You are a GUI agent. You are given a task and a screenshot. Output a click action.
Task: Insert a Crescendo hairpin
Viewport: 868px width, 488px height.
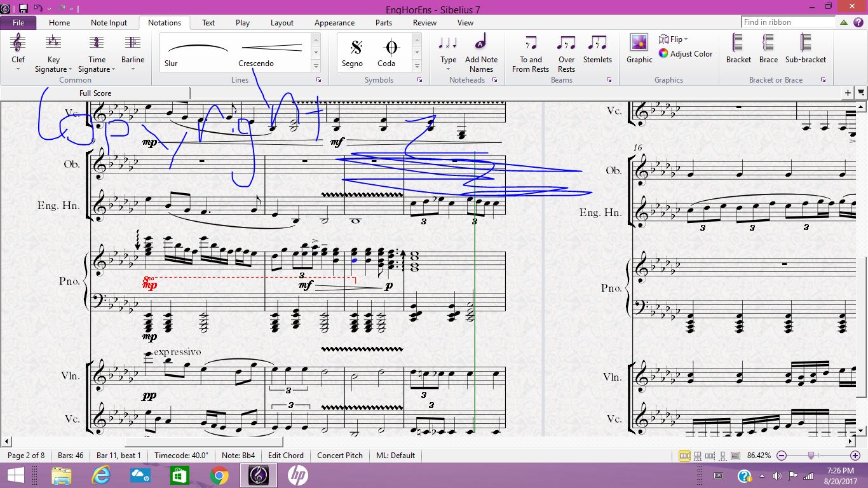click(272, 53)
